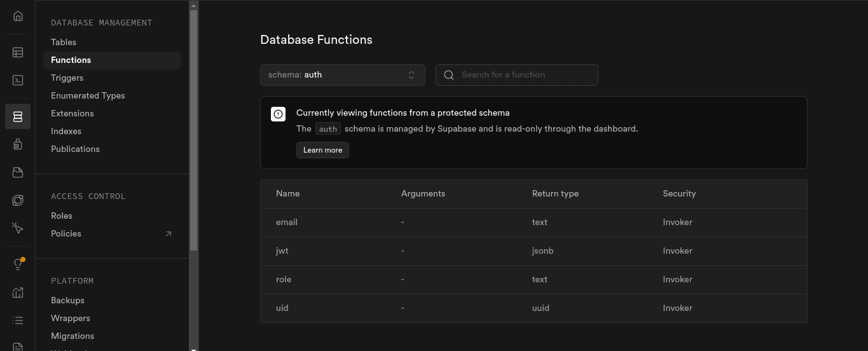Open Roles under Access Control
This screenshot has width=868, height=351.
tap(62, 216)
